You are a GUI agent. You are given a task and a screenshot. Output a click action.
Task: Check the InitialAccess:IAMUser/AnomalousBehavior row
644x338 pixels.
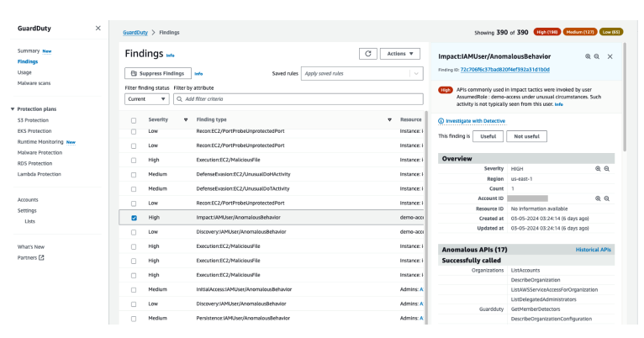[134, 289]
